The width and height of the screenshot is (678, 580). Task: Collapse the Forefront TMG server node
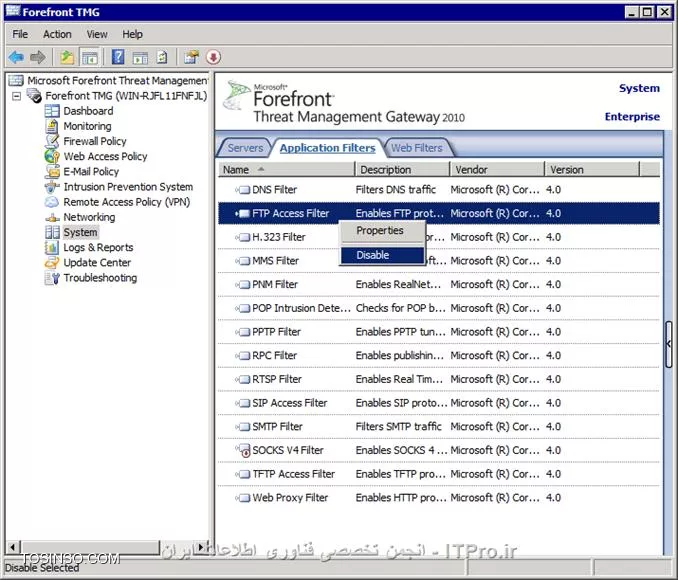16,96
